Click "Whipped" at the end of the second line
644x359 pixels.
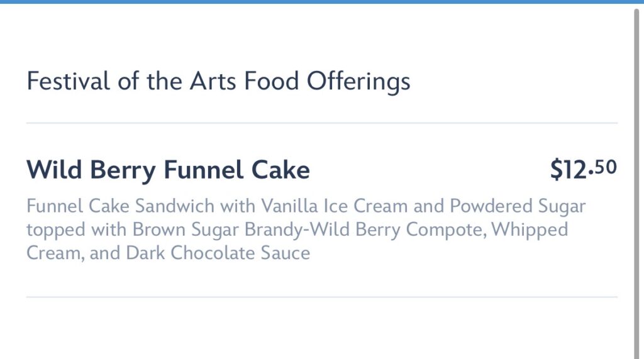coord(529,229)
